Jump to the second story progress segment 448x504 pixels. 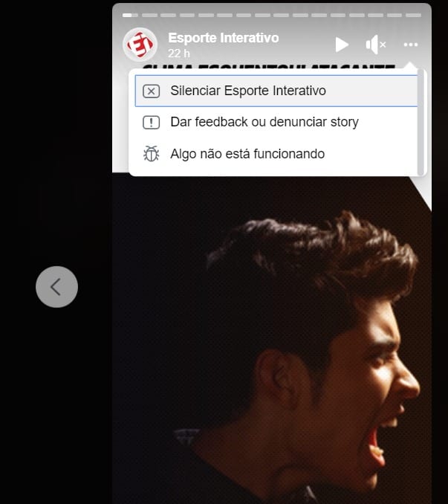149,15
